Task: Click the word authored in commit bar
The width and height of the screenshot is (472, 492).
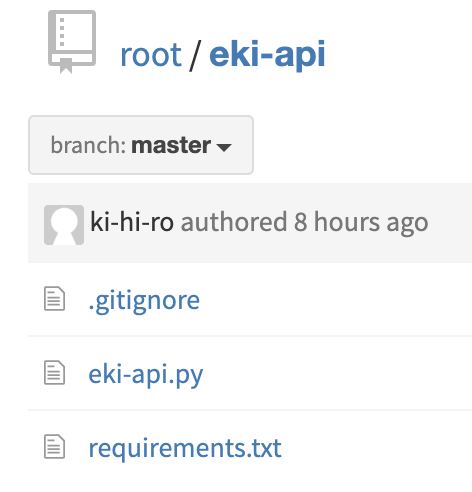Action: [234, 222]
